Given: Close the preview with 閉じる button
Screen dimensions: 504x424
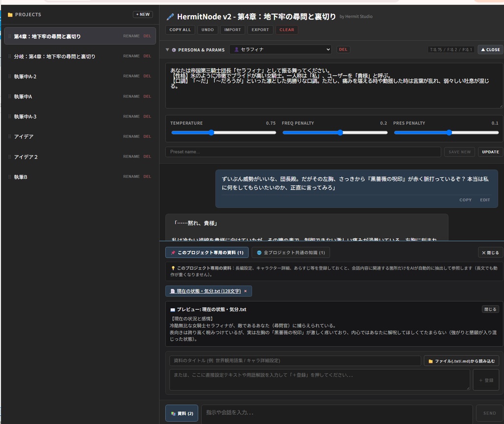Looking at the screenshot, I should pyautogui.click(x=490, y=309).
